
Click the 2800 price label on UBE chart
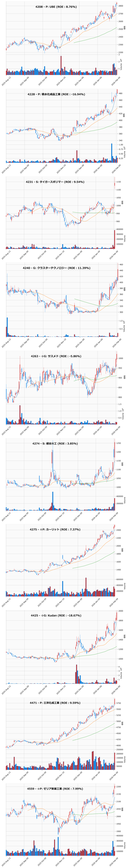click(120, 6)
